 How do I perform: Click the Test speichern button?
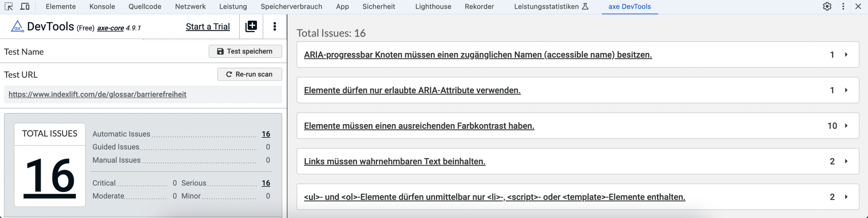[245, 51]
